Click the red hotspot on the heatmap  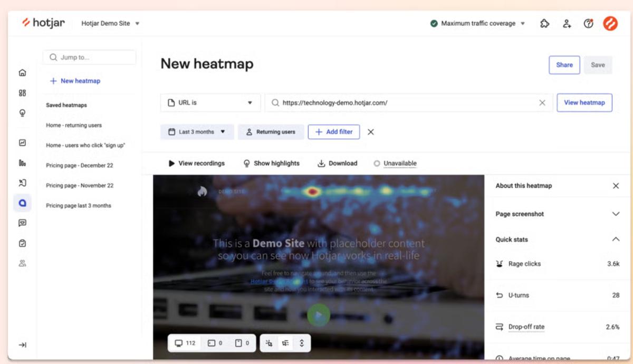(x=313, y=191)
